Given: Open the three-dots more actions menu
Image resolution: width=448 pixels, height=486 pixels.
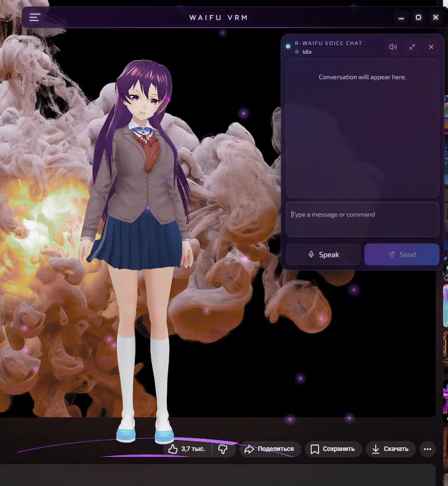Looking at the screenshot, I should click(428, 449).
